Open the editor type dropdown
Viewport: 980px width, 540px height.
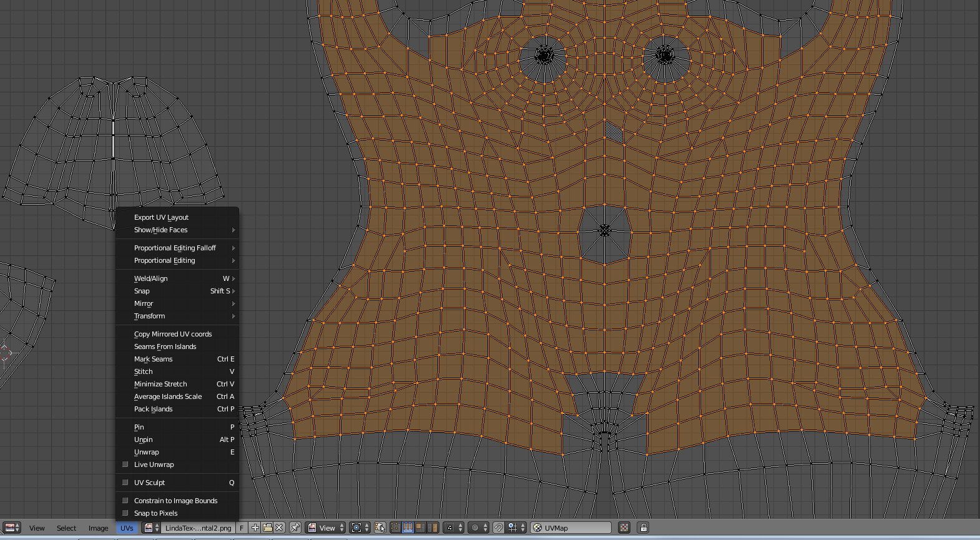12,528
